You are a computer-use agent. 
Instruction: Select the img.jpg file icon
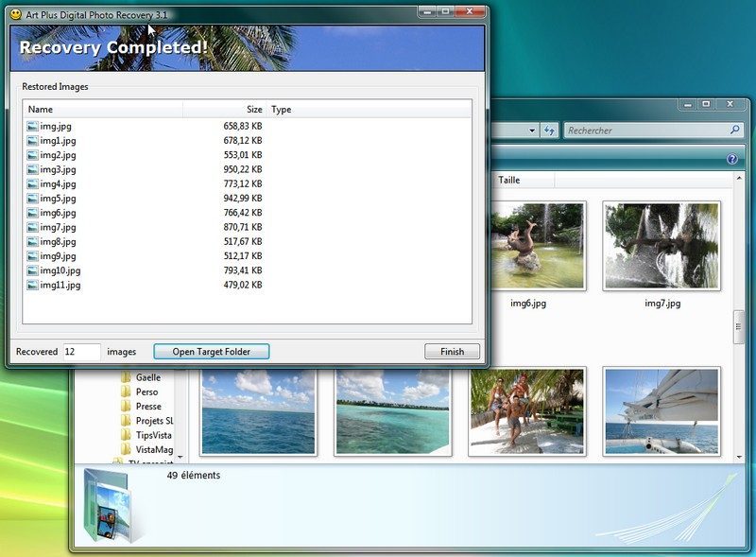click(x=33, y=127)
